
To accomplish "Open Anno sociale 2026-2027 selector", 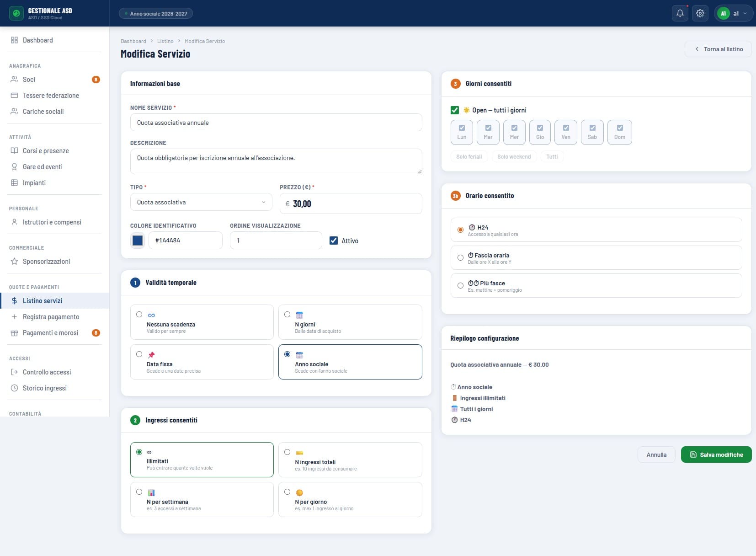I will [x=156, y=14].
